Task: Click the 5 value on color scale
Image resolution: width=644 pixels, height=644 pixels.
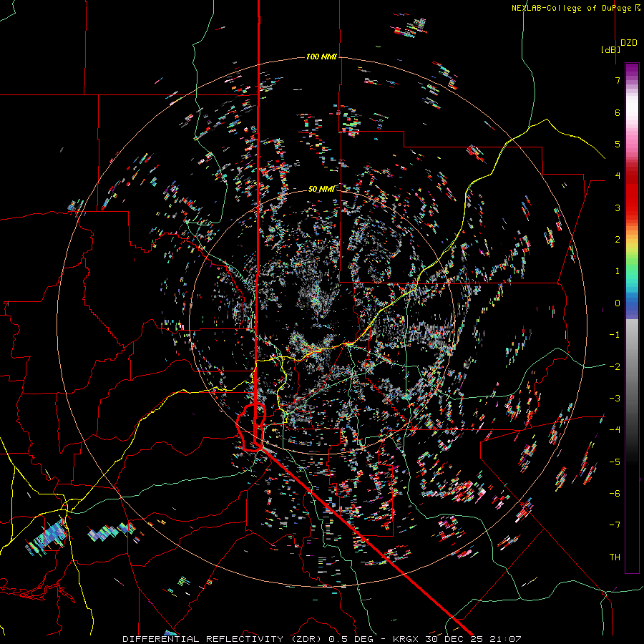Action: point(618,144)
